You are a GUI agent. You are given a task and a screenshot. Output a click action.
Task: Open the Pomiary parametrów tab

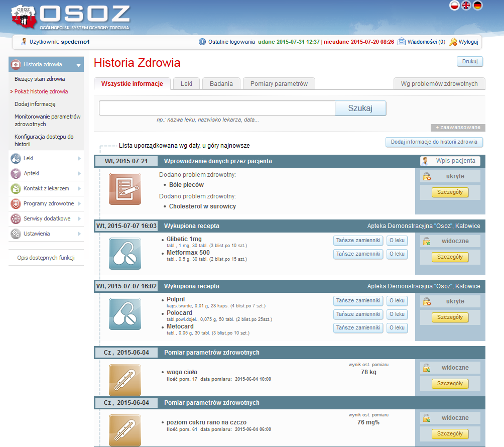point(279,84)
